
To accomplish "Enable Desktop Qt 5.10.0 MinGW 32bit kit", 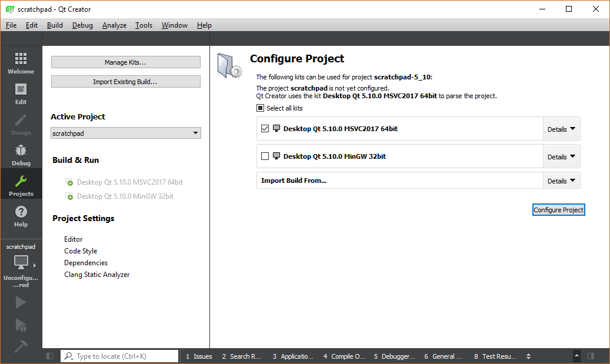I will click(265, 156).
